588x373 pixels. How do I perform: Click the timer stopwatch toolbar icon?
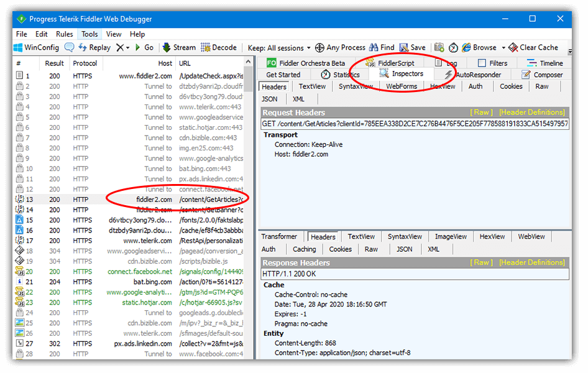tap(453, 48)
